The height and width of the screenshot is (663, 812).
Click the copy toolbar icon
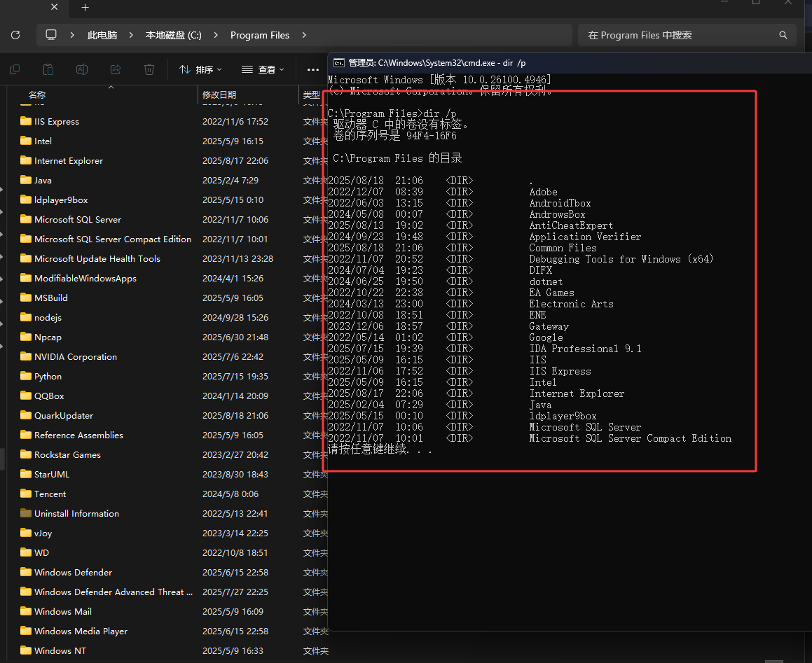point(15,69)
